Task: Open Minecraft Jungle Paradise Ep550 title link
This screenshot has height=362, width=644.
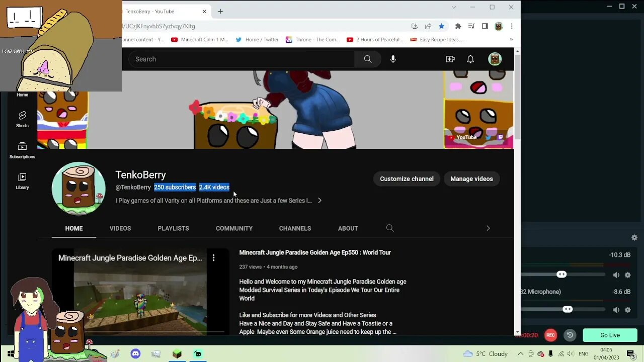Action: tap(315, 252)
